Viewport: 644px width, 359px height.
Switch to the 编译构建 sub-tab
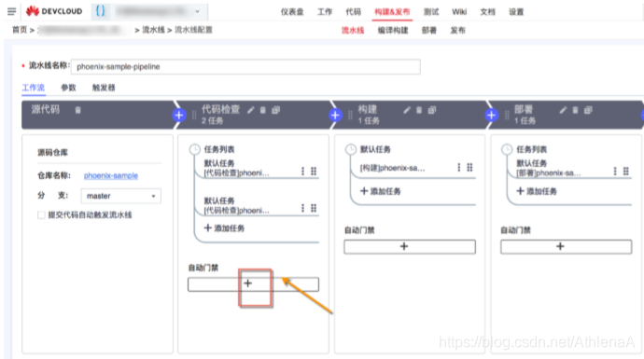point(393,31)
